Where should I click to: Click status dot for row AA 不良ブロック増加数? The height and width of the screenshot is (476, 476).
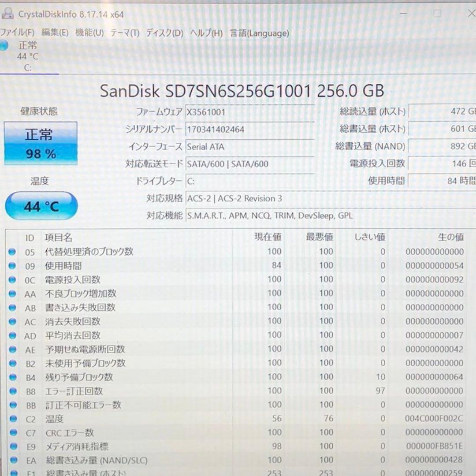(x=12, y=294)
